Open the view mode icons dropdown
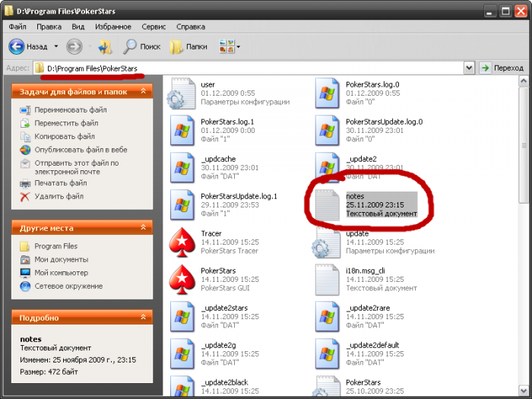The width and height of the screenshot is (532, 399). (x=230, y=46)
